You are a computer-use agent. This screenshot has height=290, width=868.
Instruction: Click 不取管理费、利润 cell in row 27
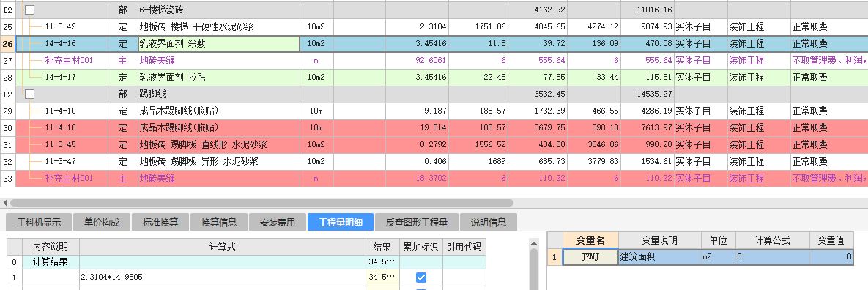click(829, 60)
